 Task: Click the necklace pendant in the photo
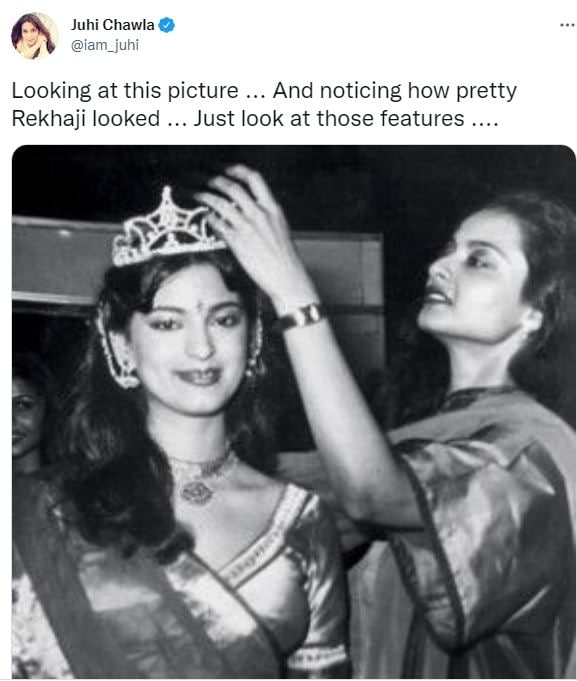pyautogui.click(x=196, y=492)
